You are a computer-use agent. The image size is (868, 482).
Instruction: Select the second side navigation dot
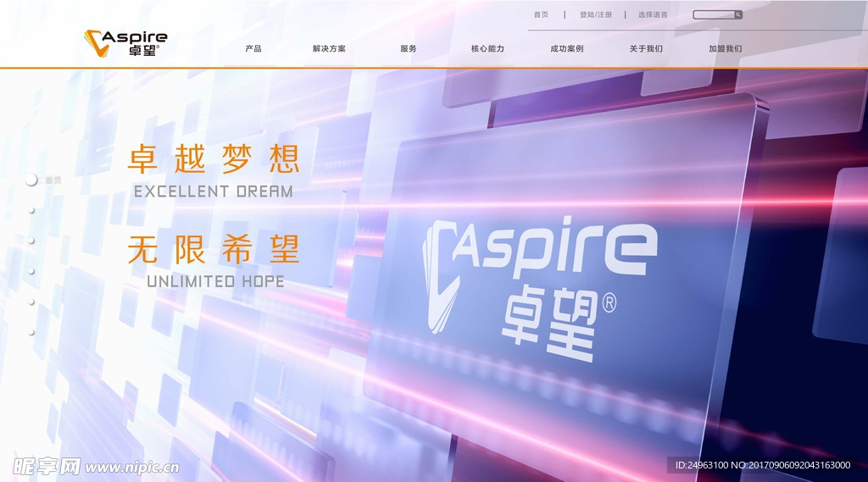31,210
